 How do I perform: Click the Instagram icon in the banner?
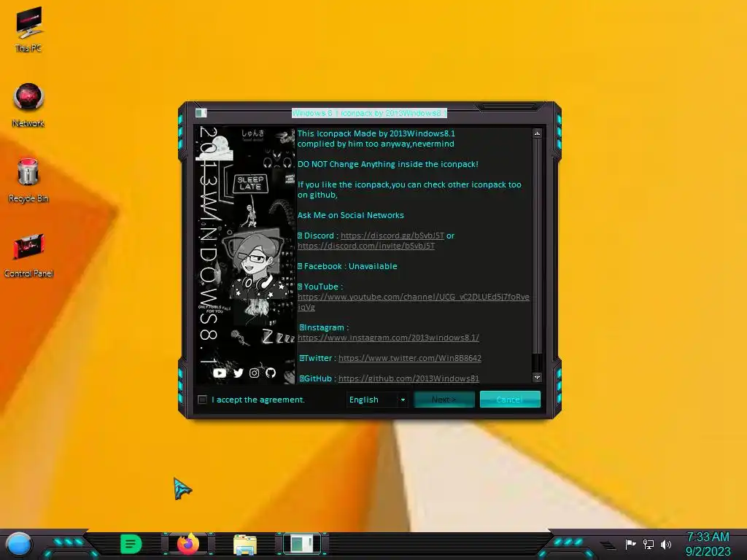(x=255, y=373)
